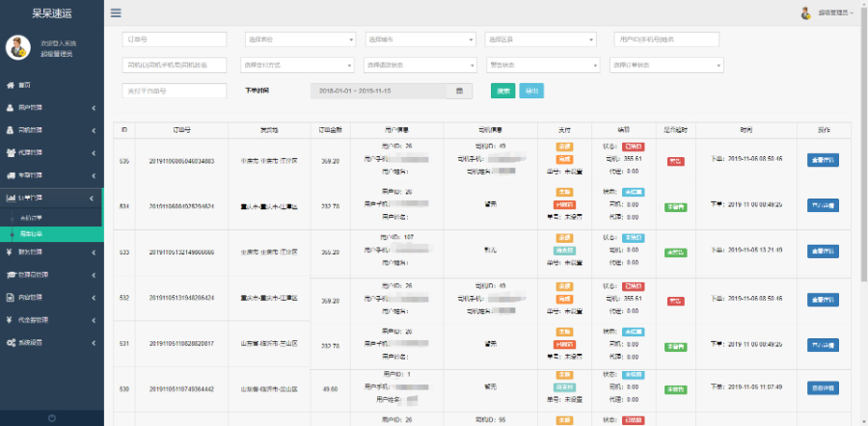Open the calendar icon beside date range
This screenshot has height=426, width=868.
point(460,91)
